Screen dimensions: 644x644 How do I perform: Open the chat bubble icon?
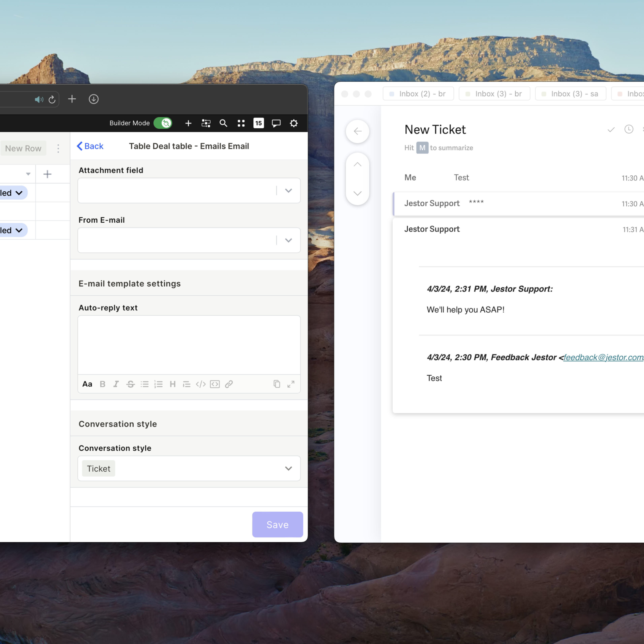coord(276,123)
